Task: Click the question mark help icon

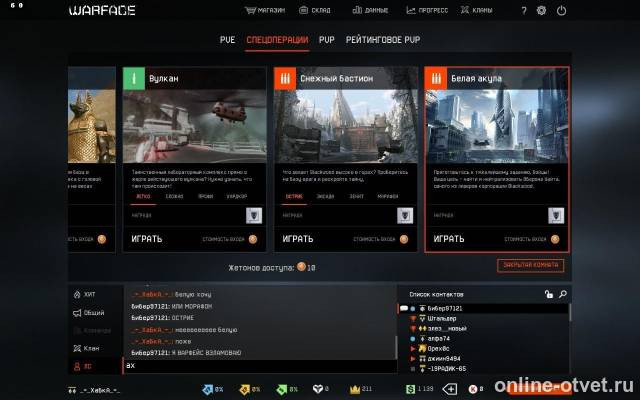Action: click(524, 11)
